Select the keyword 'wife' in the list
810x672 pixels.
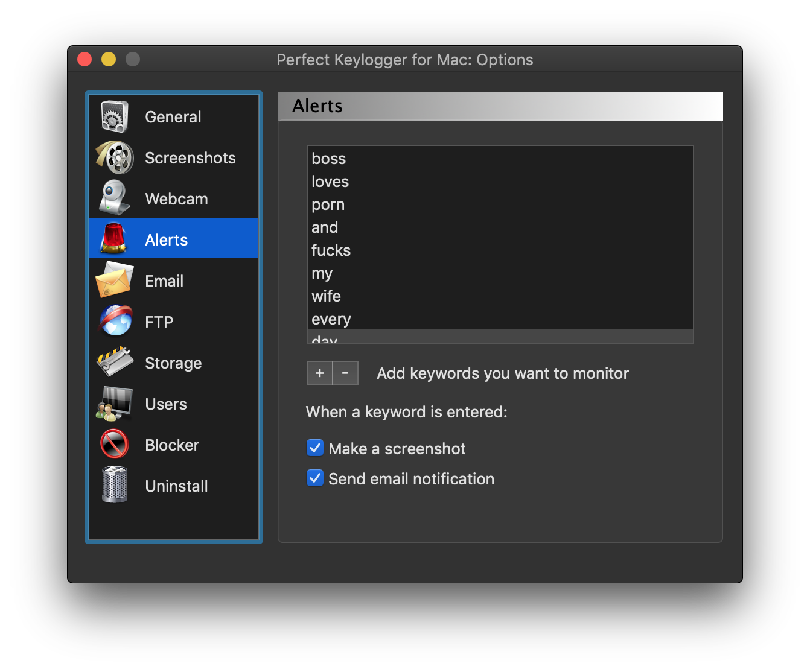coord(500,296)
